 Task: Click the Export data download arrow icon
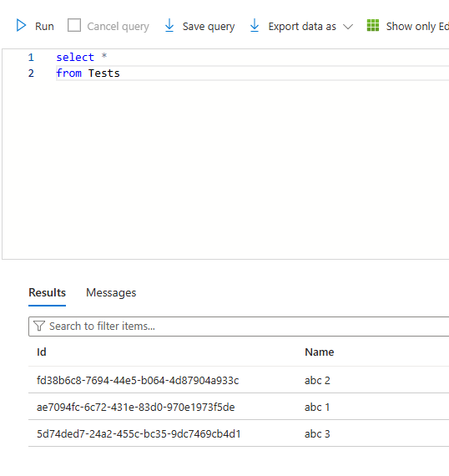[x=255, y=25]
